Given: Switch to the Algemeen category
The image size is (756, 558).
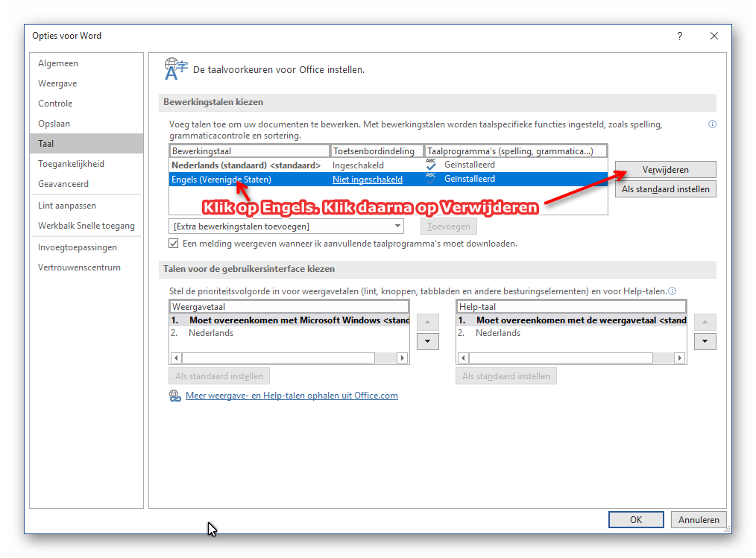Looking at the screenshot, I should click(x=58, y=63).
